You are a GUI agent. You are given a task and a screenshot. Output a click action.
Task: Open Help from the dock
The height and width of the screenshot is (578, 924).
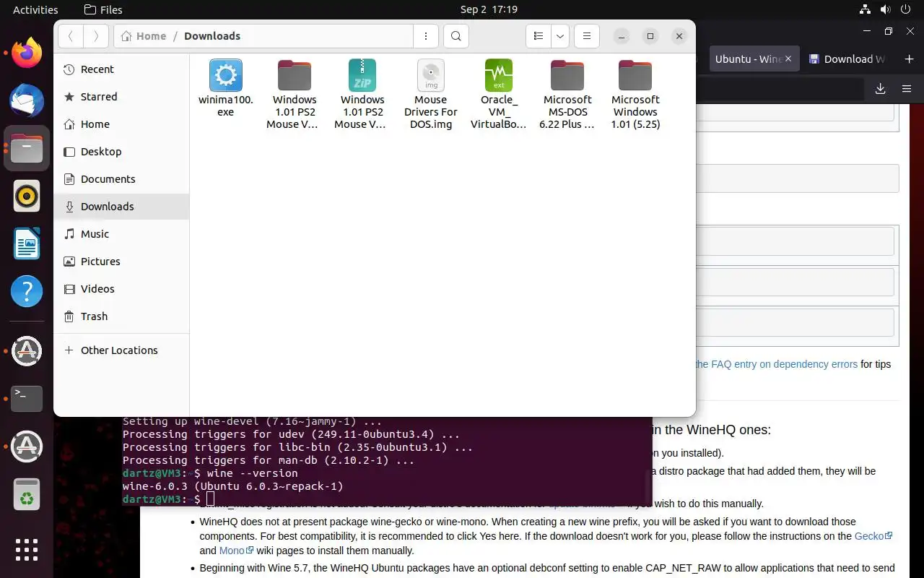coord(27,291)
